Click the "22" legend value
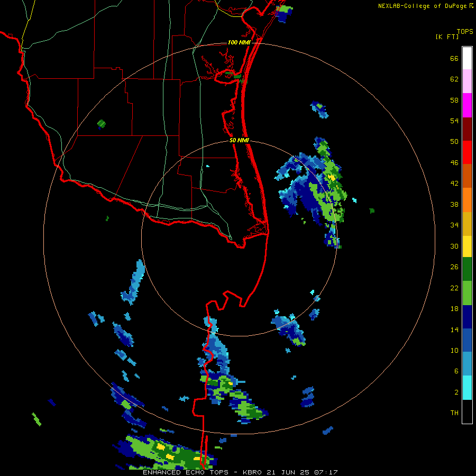476x476 pixels. click(454, 288)
